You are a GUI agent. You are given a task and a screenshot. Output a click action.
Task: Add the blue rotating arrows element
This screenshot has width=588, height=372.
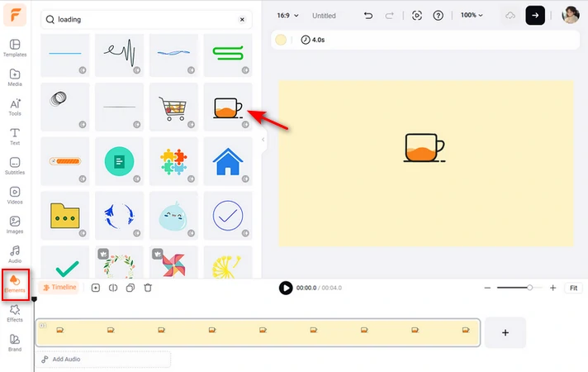119,216
